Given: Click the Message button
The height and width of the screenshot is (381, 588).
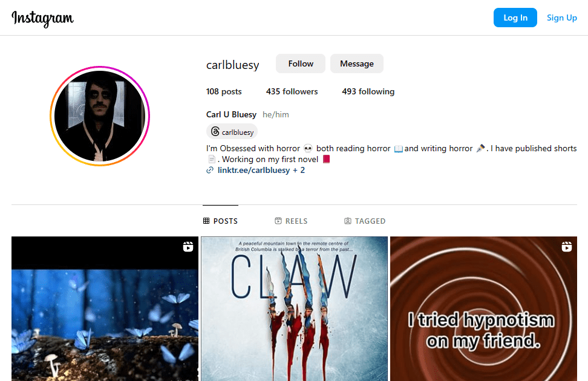Looking at the screenshot, I should 357,63.
